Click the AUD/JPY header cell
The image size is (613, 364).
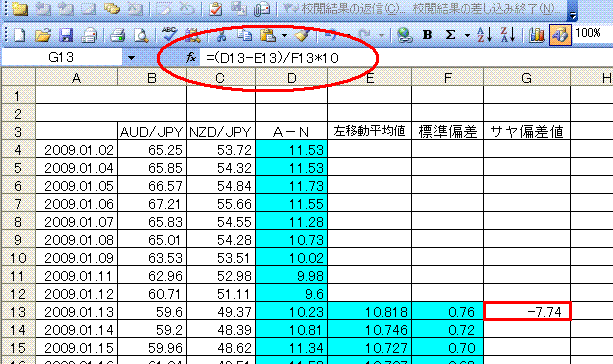tap(152, 132)
